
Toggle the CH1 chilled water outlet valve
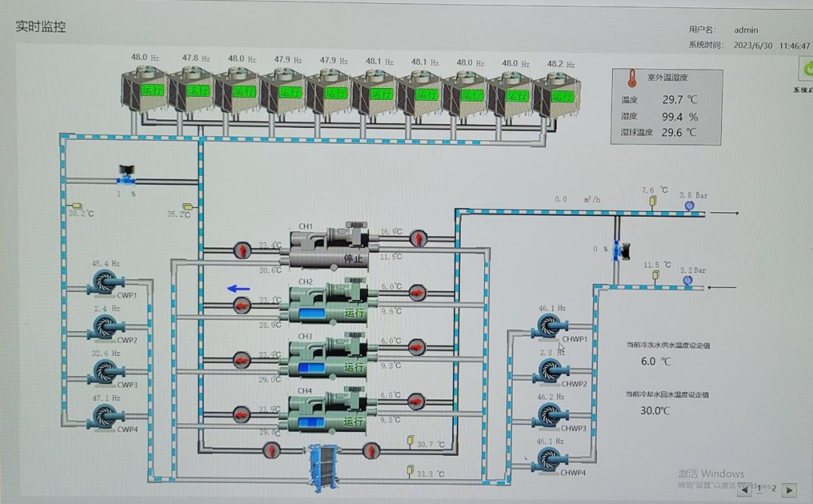pyautogui.click(x=418, y=239)
